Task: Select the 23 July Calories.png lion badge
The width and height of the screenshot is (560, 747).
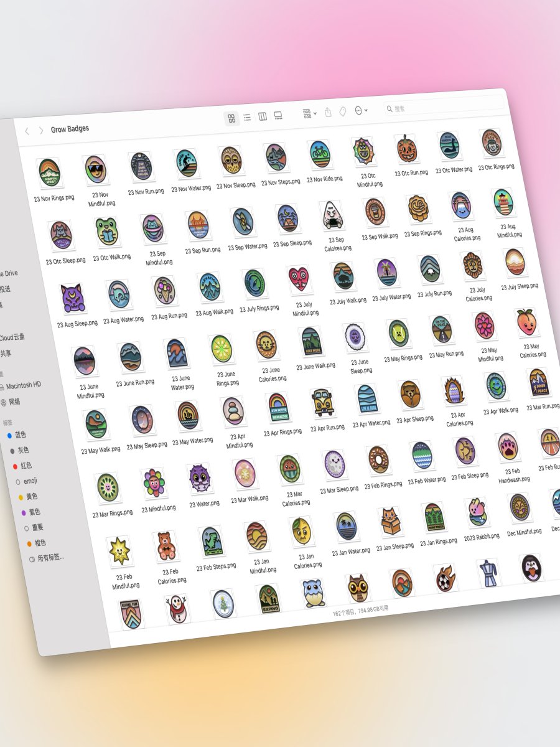Action: tap(474, 266)
